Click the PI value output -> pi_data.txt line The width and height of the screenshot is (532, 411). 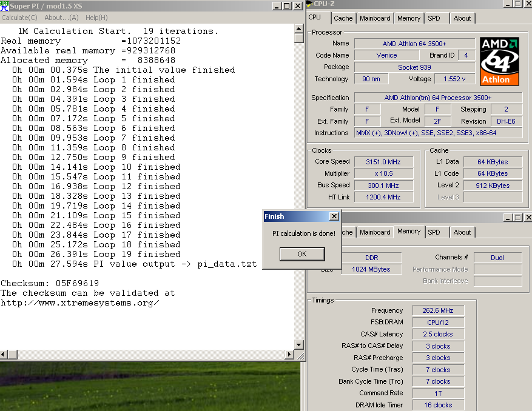[134, 264]
